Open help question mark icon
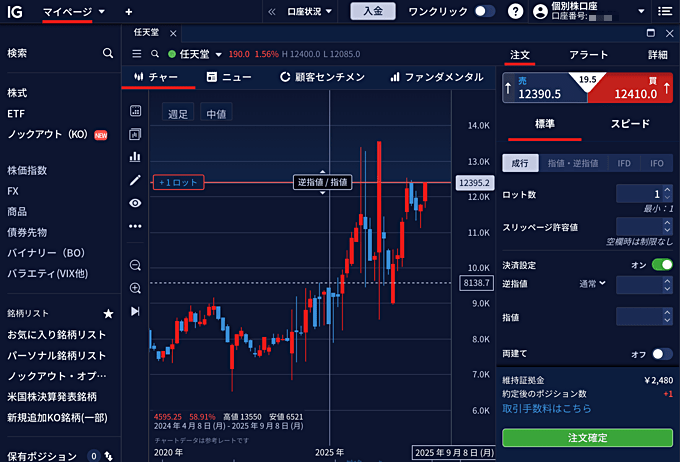The image size is (680, 462). click(515, 11)
